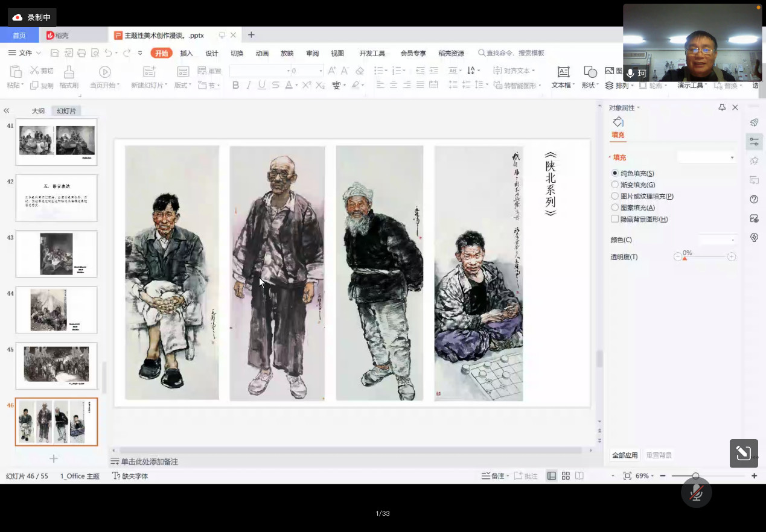This screenshot has width=766, height=532.
Task: Apply underline with the U icon
Action: [261, 85]
